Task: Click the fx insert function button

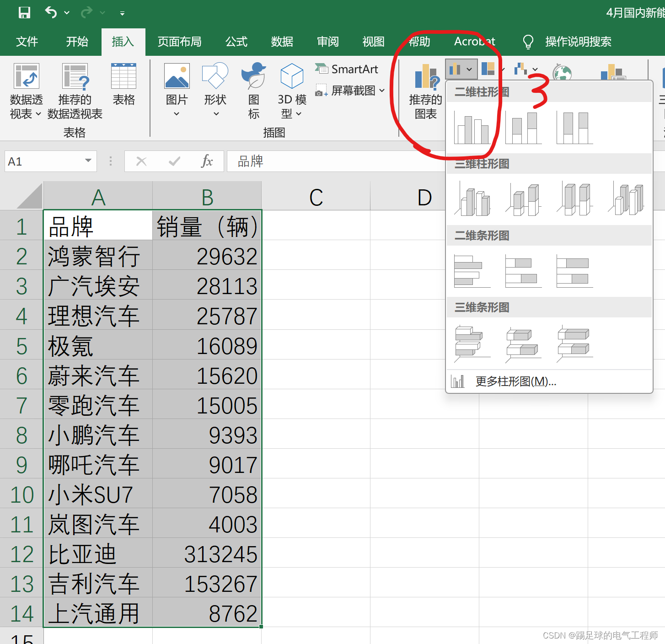Action: pyautogui.click(x=207, y=161)
